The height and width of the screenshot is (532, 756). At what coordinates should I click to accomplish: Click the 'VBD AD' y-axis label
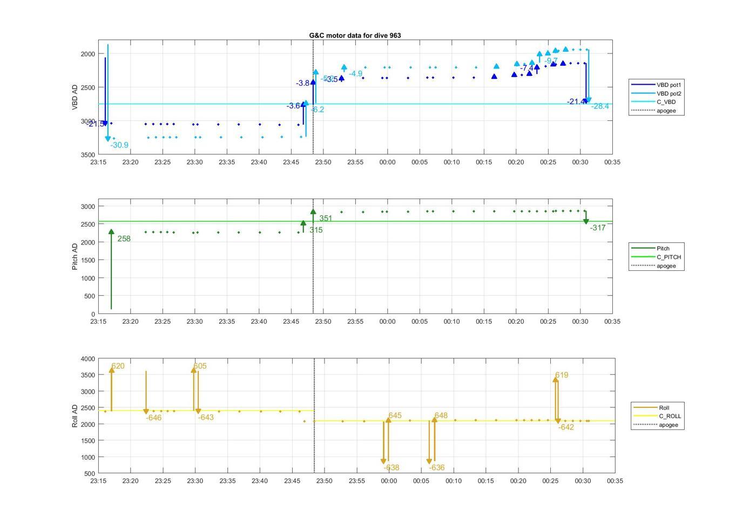pos(75,97)
